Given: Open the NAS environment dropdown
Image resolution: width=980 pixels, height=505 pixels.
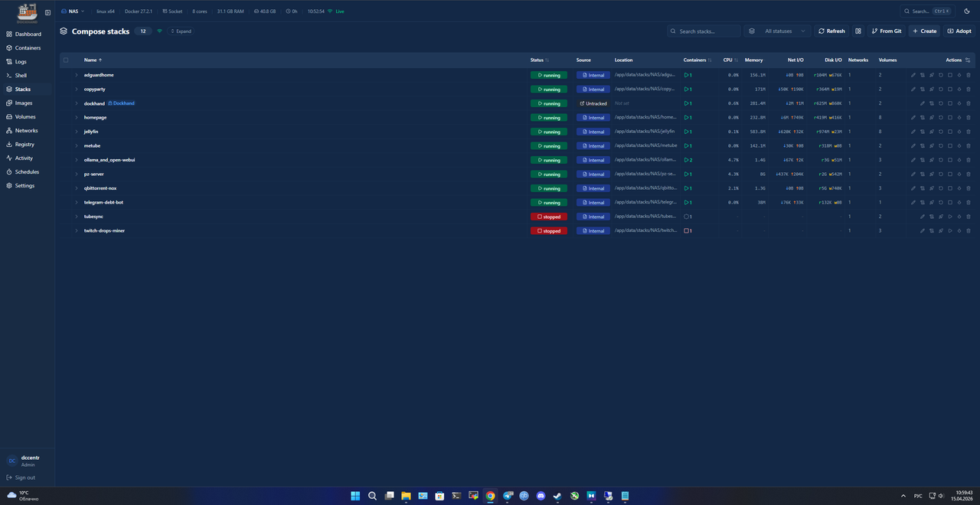Looking at the screenshot, I should click(x=72, y=11).
